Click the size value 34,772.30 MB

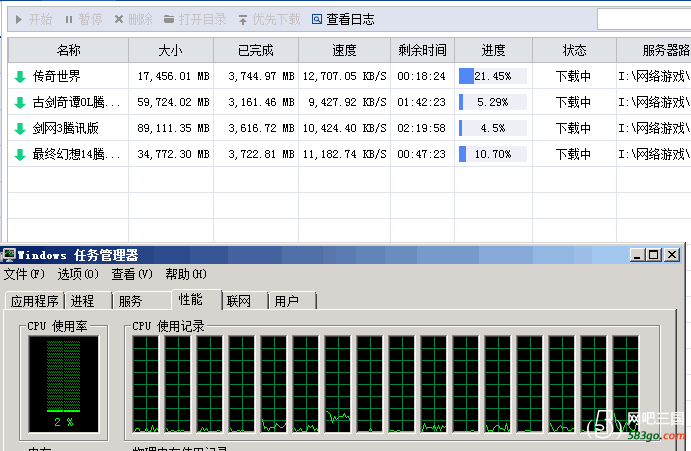(173, 154)
